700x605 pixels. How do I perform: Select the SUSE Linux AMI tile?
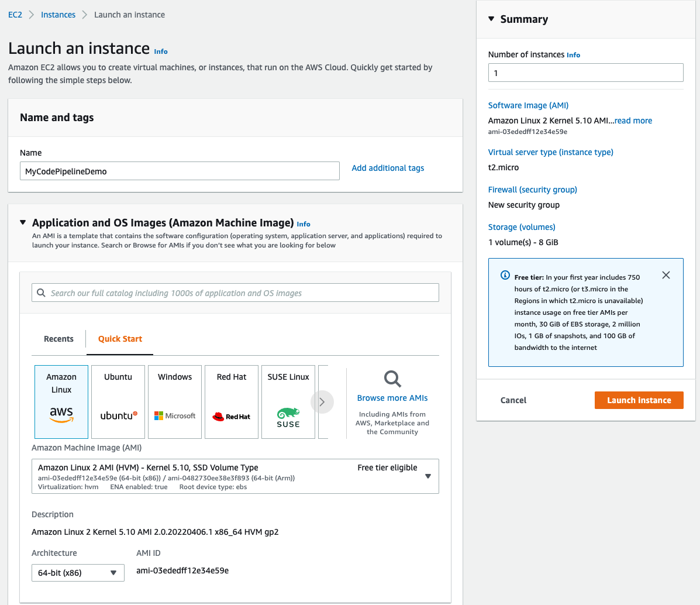(x=288, y=402)
